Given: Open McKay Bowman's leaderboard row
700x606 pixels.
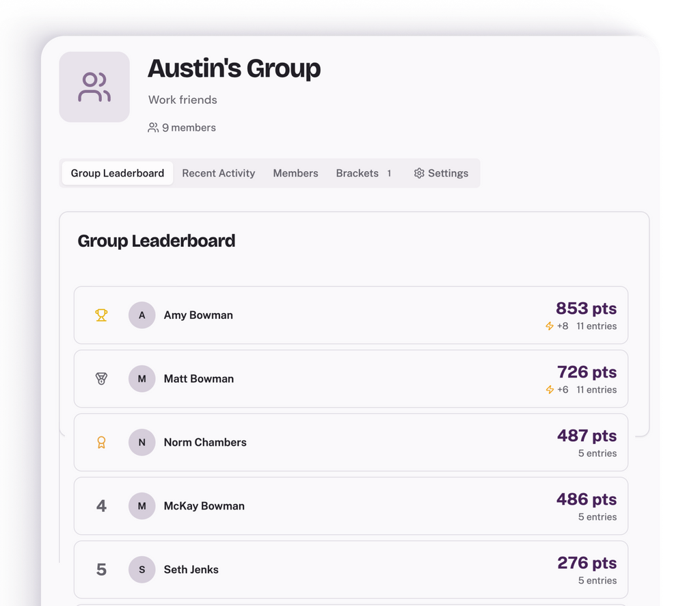Looking at the screenshot, I should (351, 506).
